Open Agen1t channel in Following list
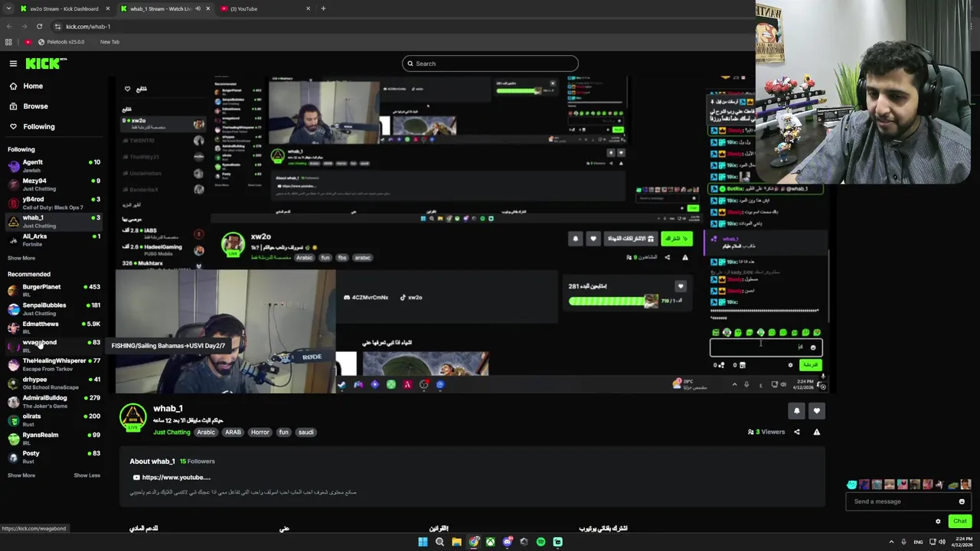Image resolution: width=980 pixels, height=551 pixels. pyautogui.click(x=54, y=165)
